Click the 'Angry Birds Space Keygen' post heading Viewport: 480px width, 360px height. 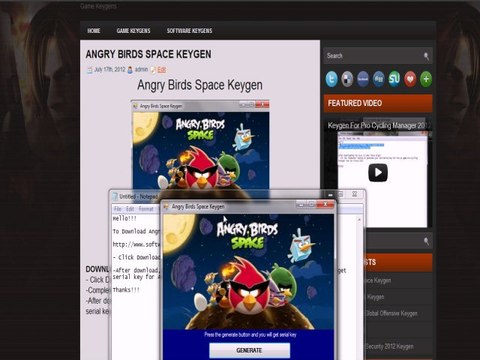[200, 85]
